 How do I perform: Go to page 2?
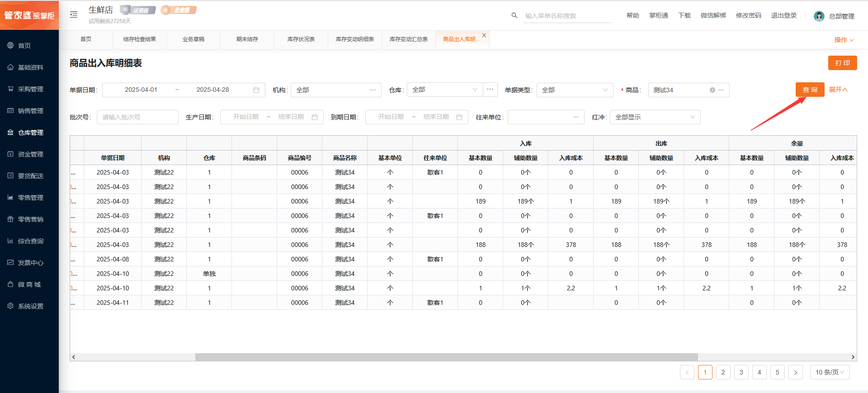723,372
